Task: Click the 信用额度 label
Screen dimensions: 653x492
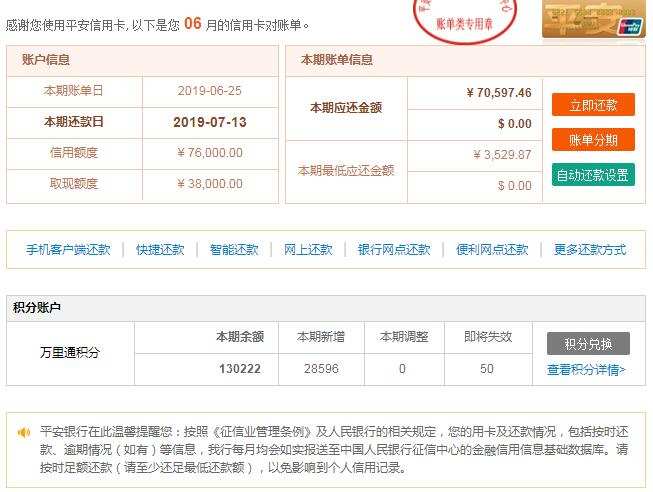Action: [x=74, y=152]
